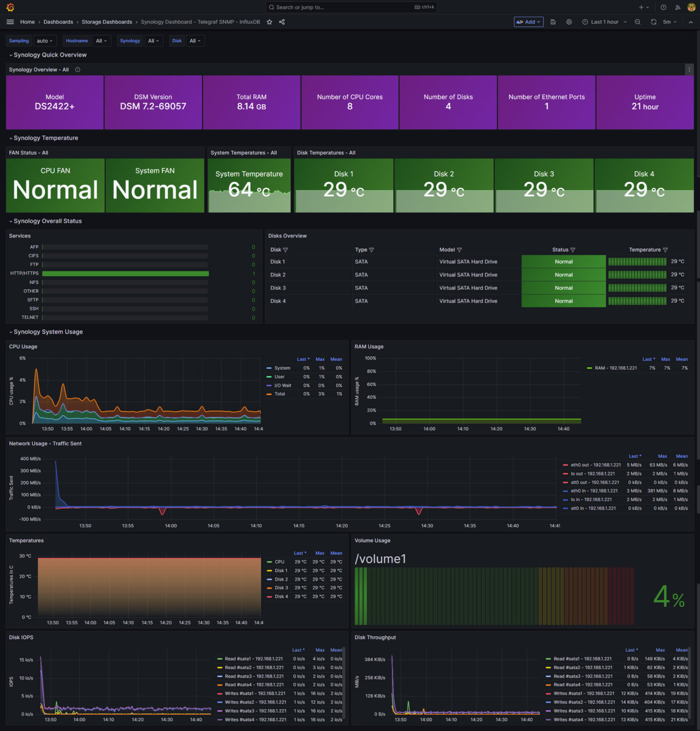Open the Grafana help question mark icon
The width and height of the screenshot is (700, 731).
point(663,7)
